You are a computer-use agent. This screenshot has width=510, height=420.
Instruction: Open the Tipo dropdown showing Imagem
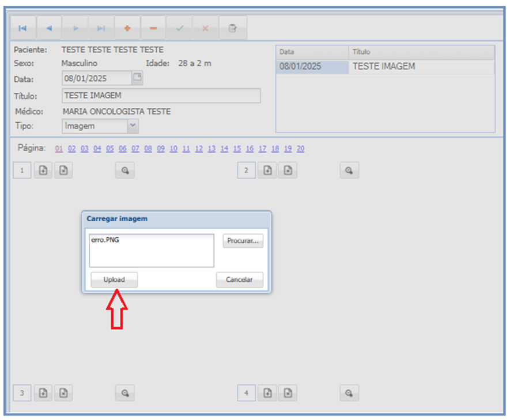100,126
